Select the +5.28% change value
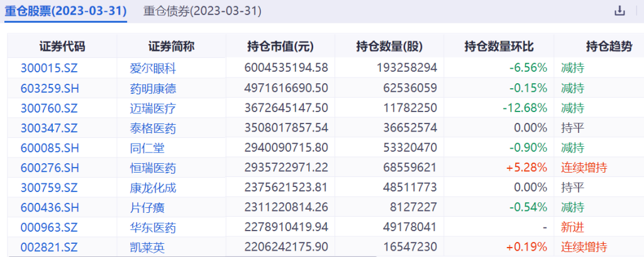The height and width of the screenshot is (257, 644). [526, 168]
